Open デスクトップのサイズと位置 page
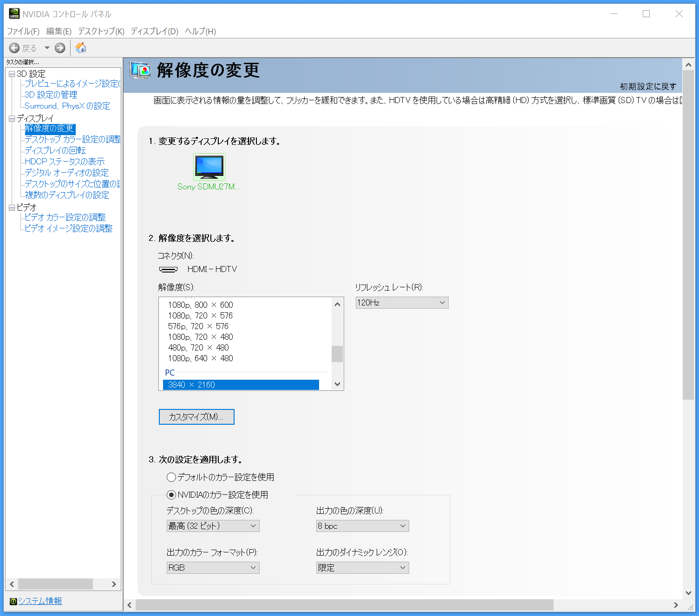699x616 pixels. tap(72, 184)
